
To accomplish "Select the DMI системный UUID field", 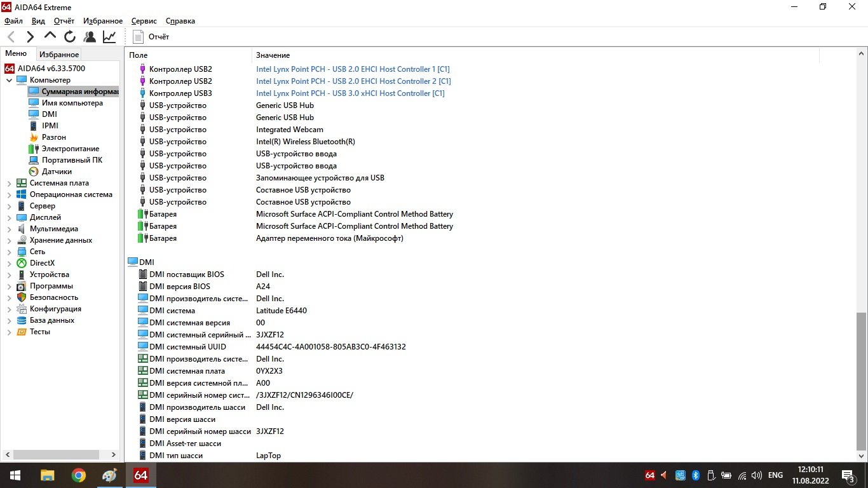I will (x=187, y=347).
